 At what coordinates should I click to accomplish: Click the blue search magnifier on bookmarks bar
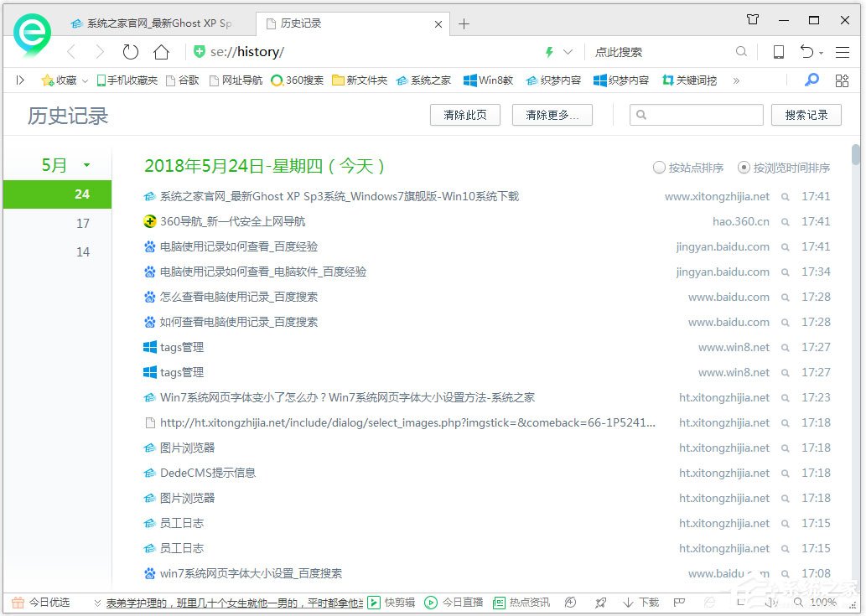(x=811, y=80)
